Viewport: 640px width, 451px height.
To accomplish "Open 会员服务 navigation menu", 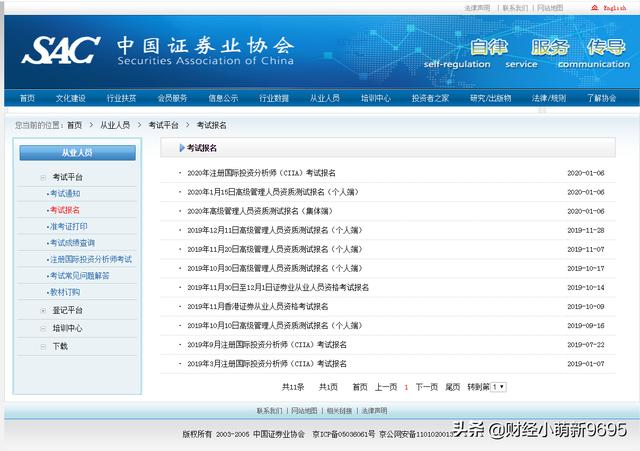I will point(172,98).
